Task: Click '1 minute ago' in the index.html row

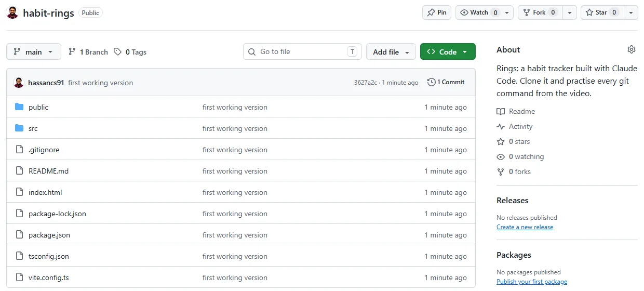Action: [446, 192]
